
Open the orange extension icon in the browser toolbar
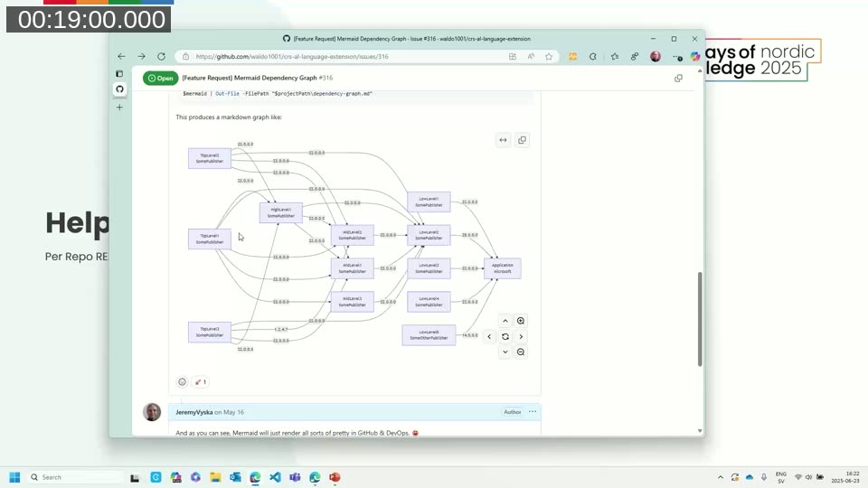[573, 56]
